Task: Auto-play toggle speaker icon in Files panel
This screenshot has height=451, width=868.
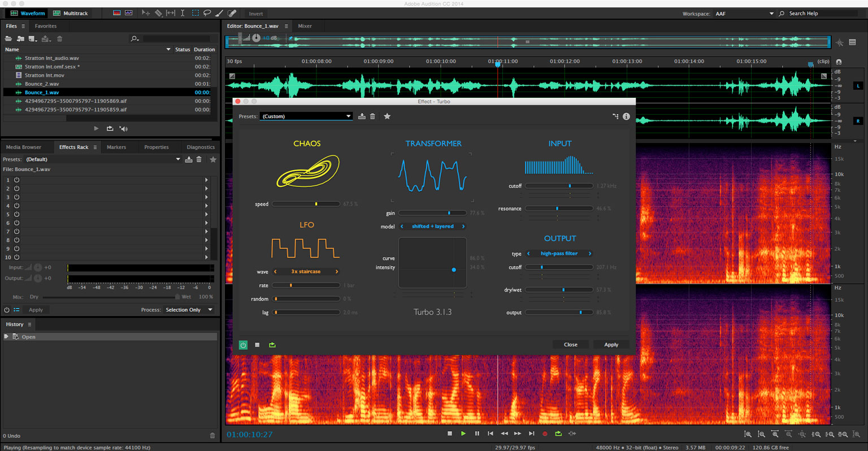Action: point(123,129)
